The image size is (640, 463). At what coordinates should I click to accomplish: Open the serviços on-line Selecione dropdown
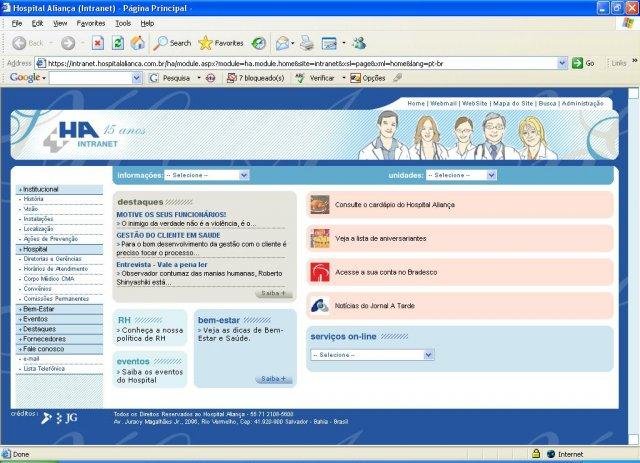click(372, 355)
